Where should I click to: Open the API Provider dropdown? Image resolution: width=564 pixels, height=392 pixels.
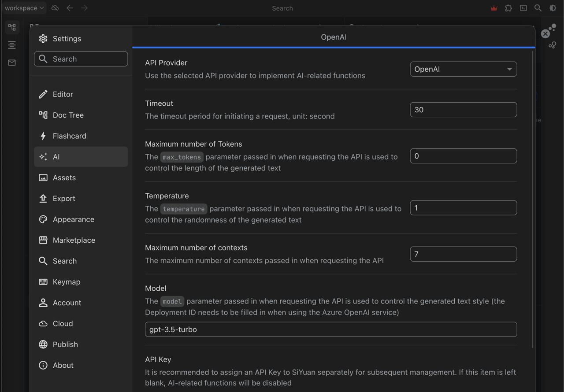pos(463,69)
